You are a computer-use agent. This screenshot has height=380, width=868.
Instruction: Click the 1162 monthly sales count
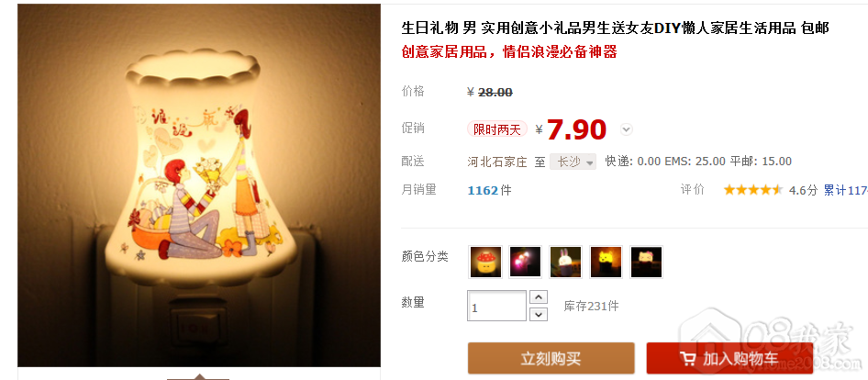(x=483, y=191)
